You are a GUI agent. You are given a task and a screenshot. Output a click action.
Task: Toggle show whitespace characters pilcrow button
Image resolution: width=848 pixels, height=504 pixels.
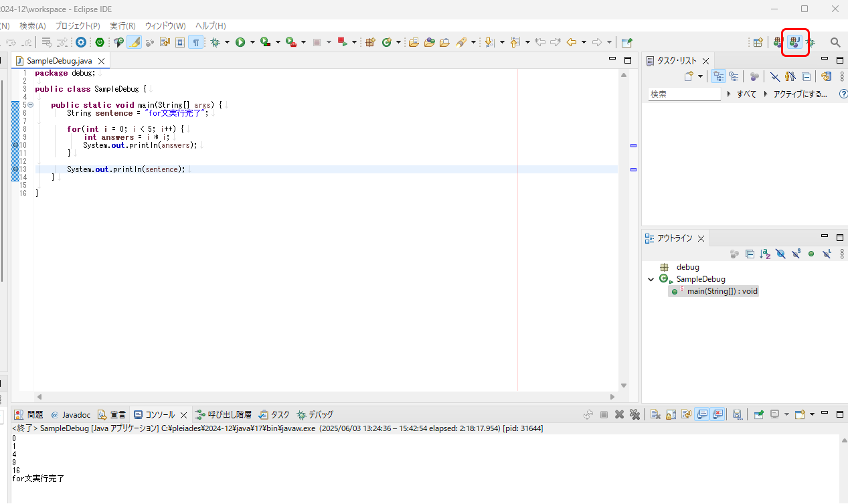pos(196,42)
